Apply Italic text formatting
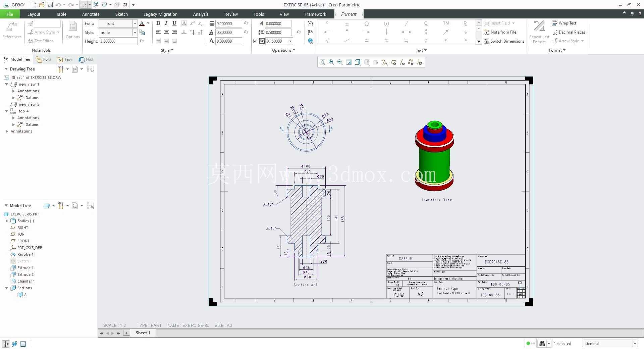The image size is (644, 349). [x=166, y=23]
